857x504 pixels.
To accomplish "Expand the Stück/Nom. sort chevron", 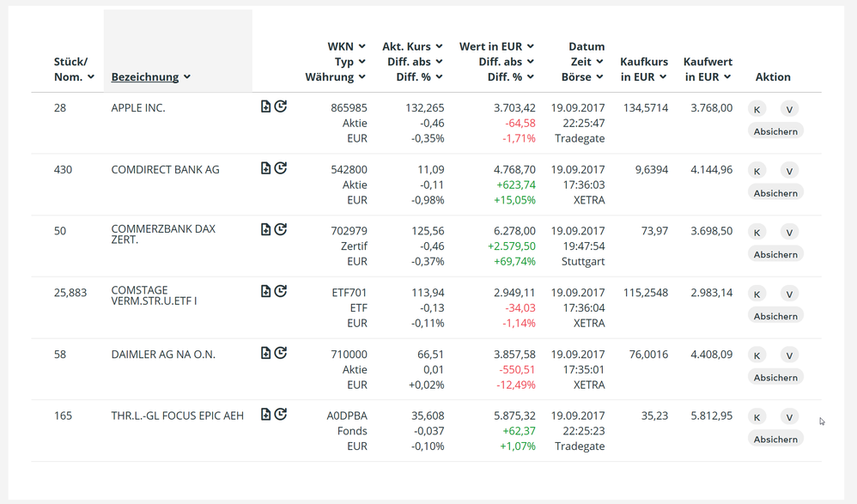I will coord(91,77).
